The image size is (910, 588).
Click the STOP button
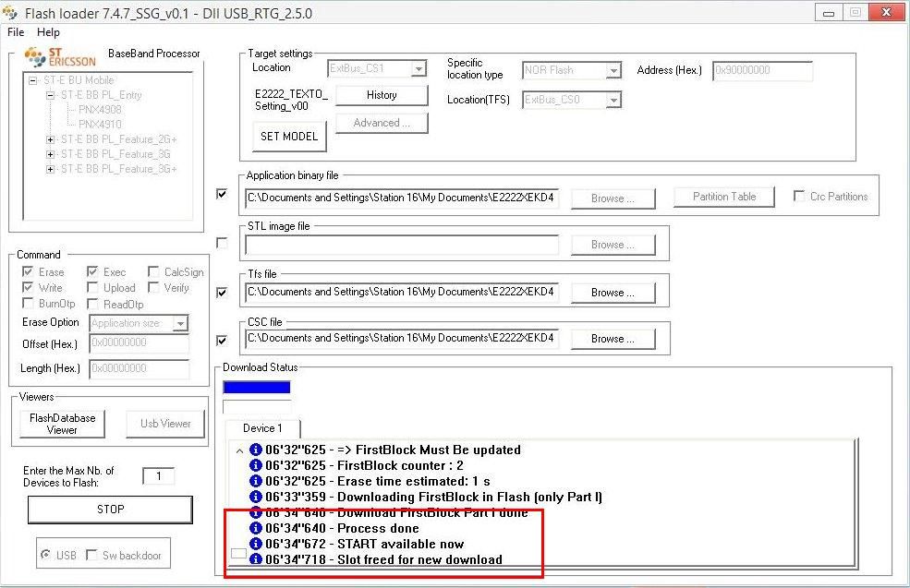click(110, 510)
